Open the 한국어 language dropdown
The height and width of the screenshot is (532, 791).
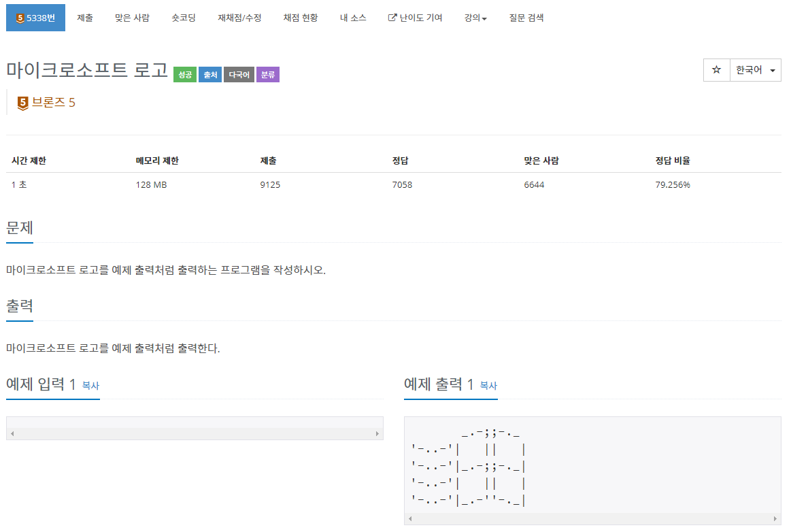pyautogui.click(x=755, y=69)
